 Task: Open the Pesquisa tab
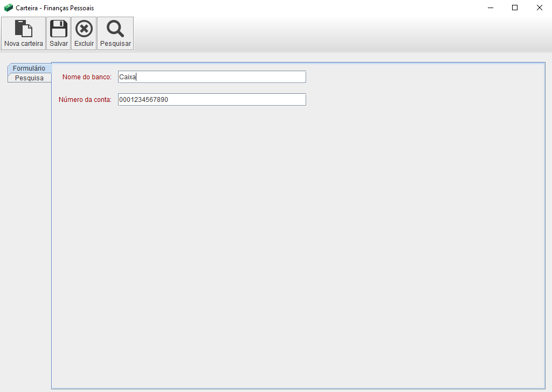(x=29, y=78)
